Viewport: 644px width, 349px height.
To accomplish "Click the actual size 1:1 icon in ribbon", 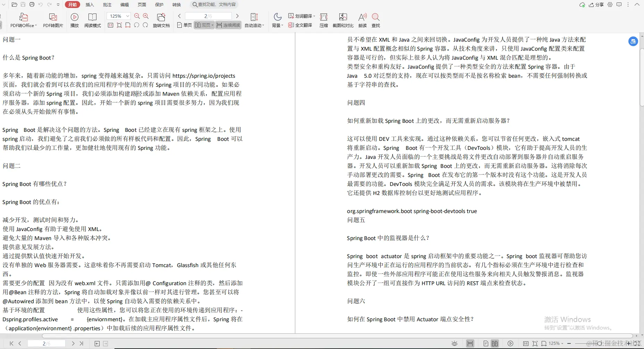I will point(111,25).
